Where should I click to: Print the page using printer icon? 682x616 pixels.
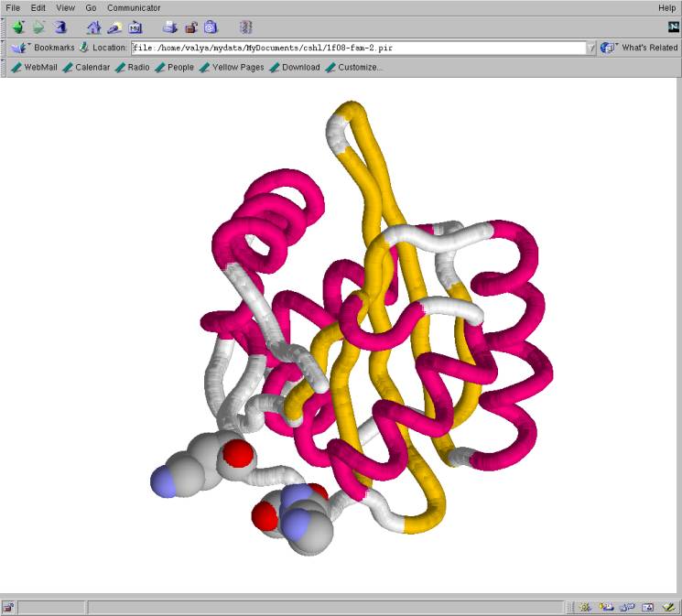tap(170, 27)
